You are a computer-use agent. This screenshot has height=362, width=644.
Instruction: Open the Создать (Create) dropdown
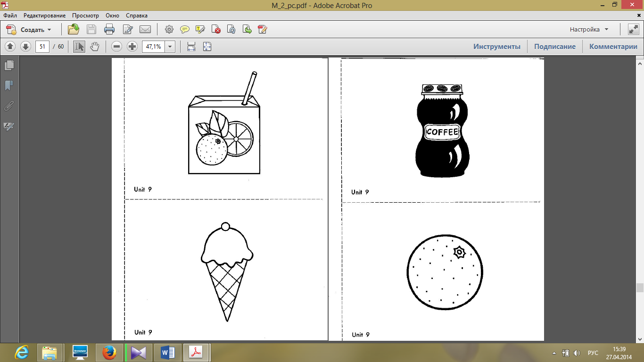pyautogui.click(x=29, y=30)
